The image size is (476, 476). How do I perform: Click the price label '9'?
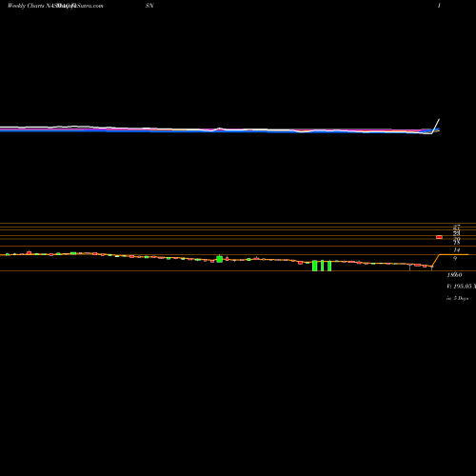pyautogui.click(x=455, y=259)
